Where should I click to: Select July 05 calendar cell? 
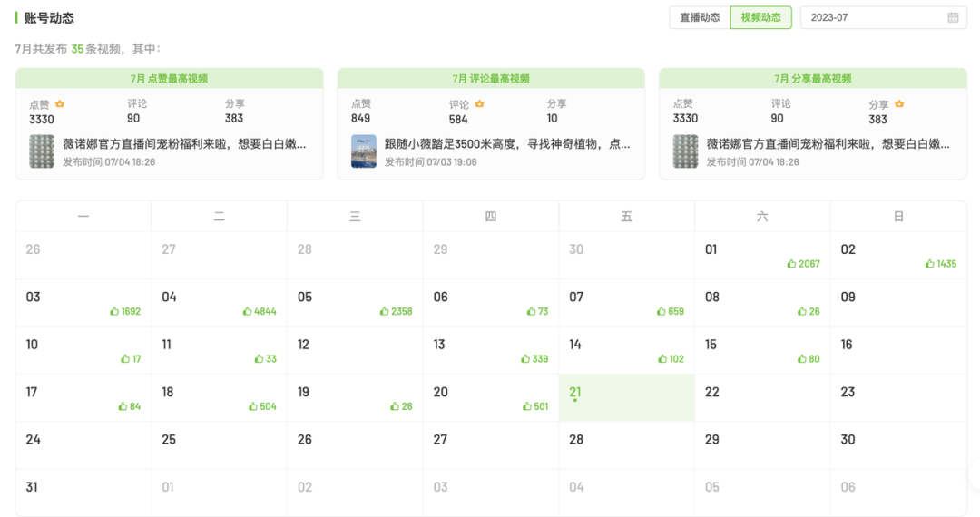355,303
